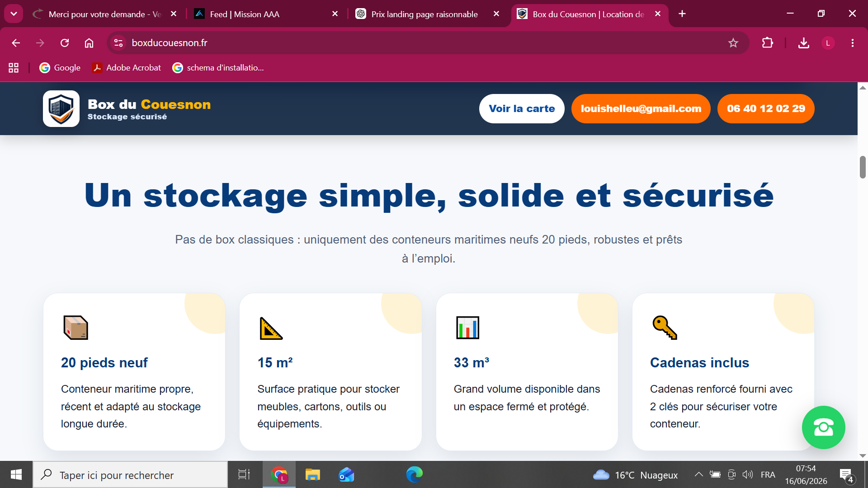The height and width of the screenshot is (488, 868).
Task: Open the volume speaker icon
Action: click(x=747, y=474)
